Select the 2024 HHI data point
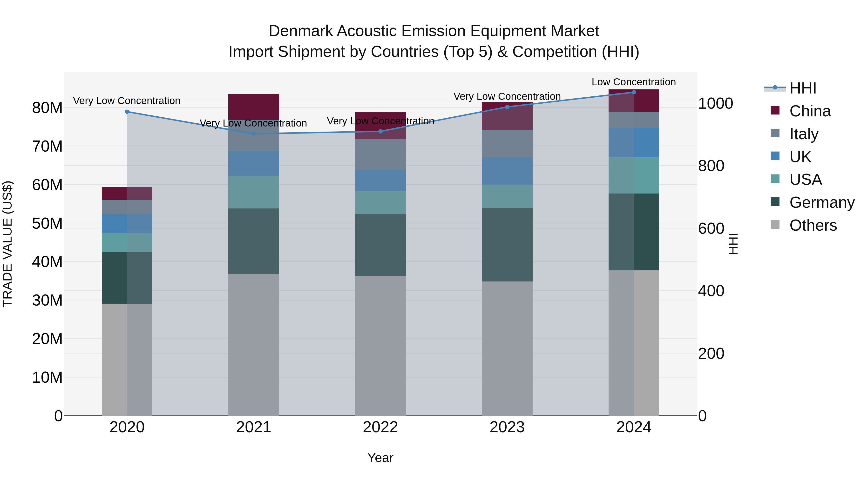868x488 pixels. point(634,92)
